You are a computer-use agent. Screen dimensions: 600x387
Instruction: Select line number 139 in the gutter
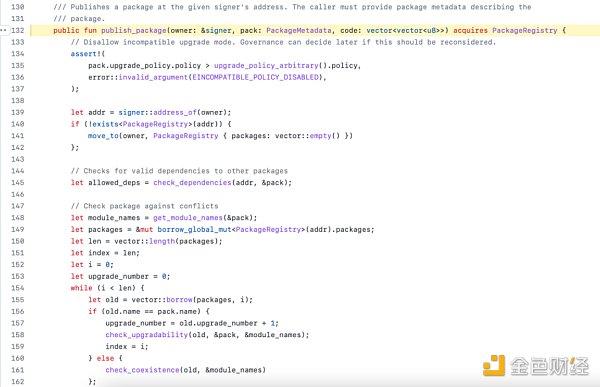tap(18, 112)
